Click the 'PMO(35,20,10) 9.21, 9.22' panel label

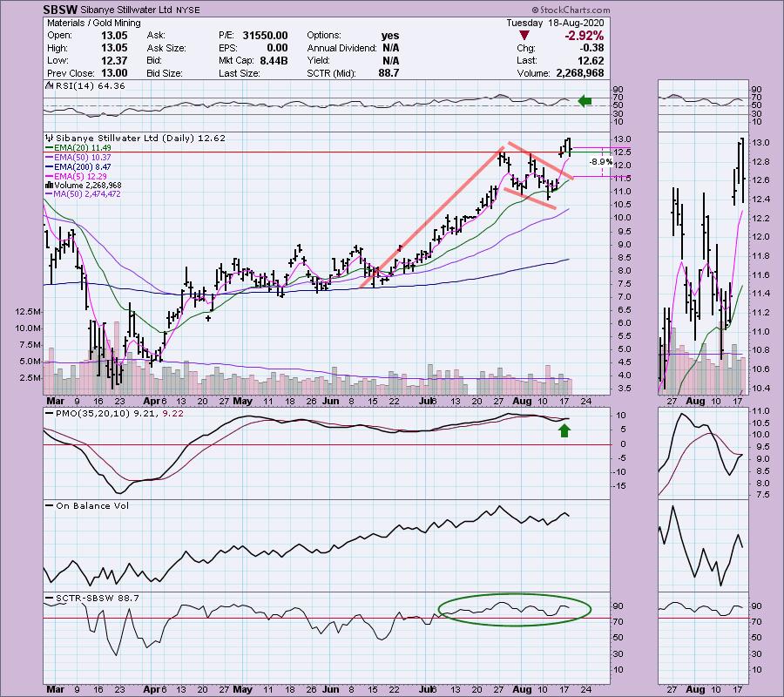click(119, 414)
